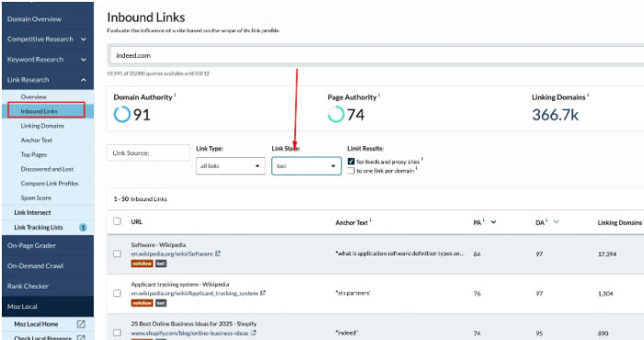Open the Link State lost dropdown
Screen dimensions: 644x340
tap(306, 166)
